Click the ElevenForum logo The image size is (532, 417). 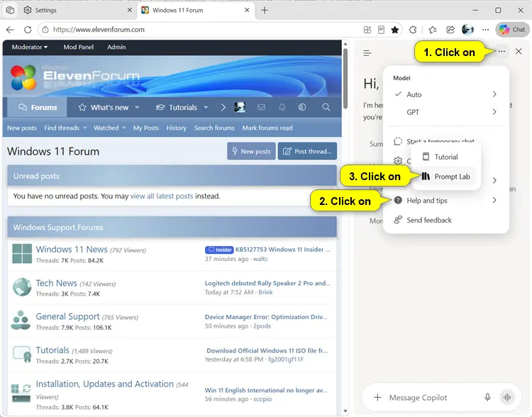(74, 77)
